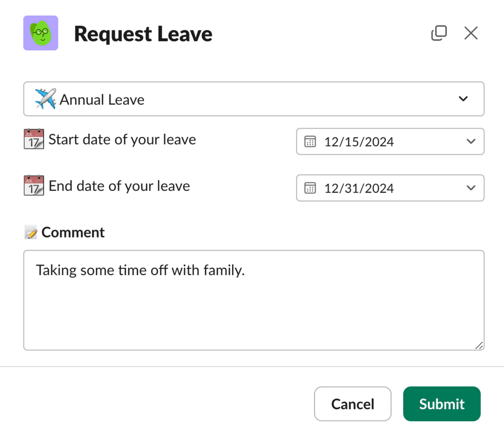Click the calendar emoji beside end date label
Screen dimensions: 504x441
(34, 185)
